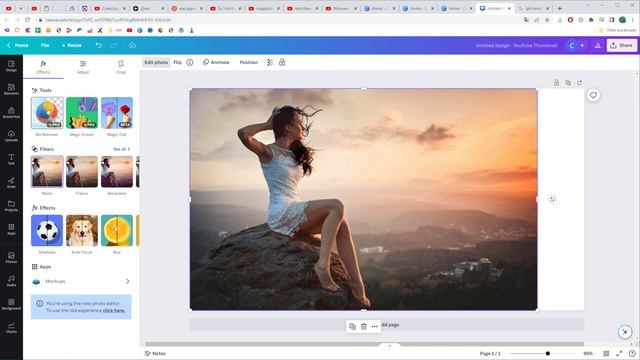Select the Draw tool in sidebar
This screenshot has width=640, height=360.
[11, 182]
